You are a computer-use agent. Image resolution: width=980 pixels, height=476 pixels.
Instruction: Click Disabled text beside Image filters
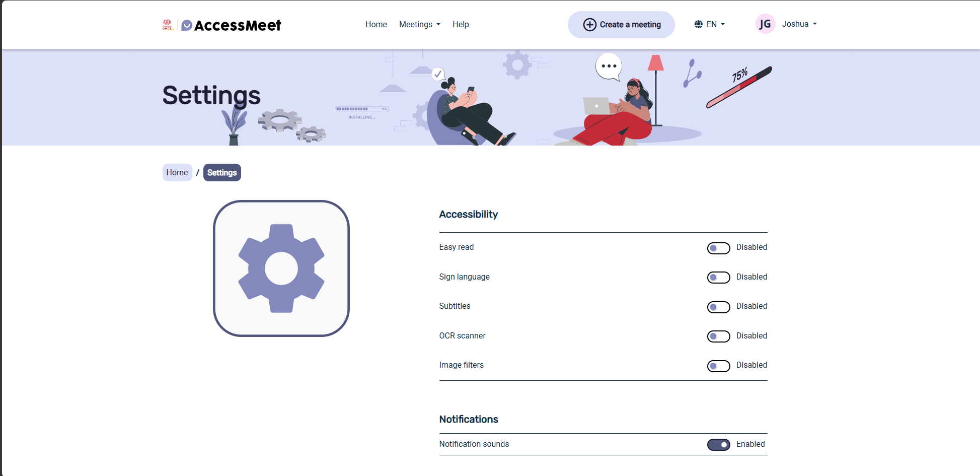coord(751,365)
